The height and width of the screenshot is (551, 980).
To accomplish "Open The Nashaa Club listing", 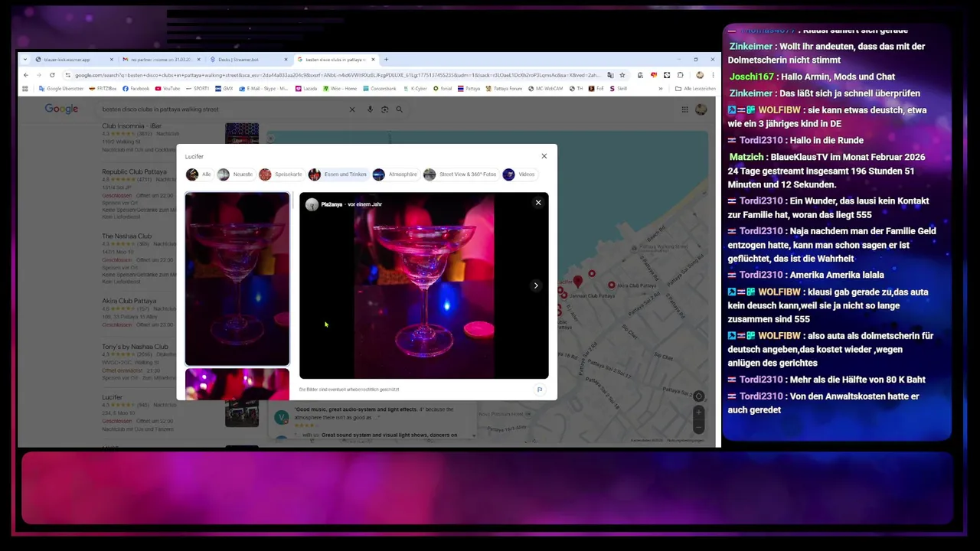I will pyautogui.click(x=127, y=236).
